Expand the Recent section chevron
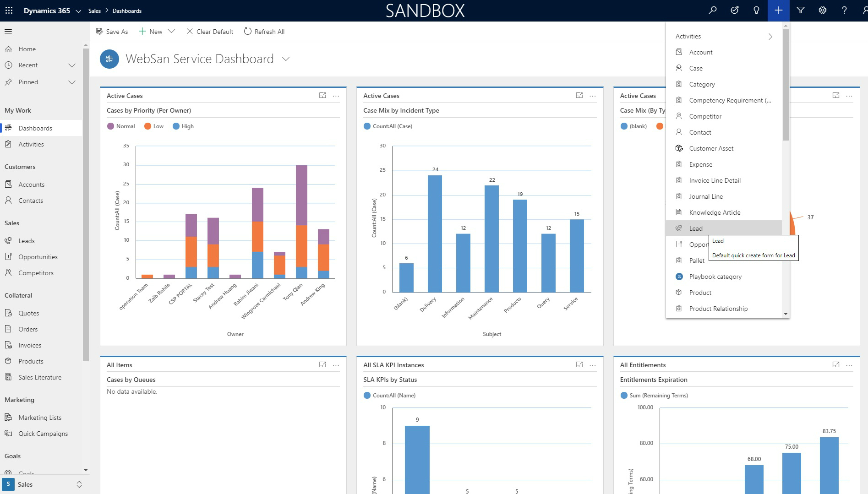This screenshot has width=868, height=494. [72, 65]
